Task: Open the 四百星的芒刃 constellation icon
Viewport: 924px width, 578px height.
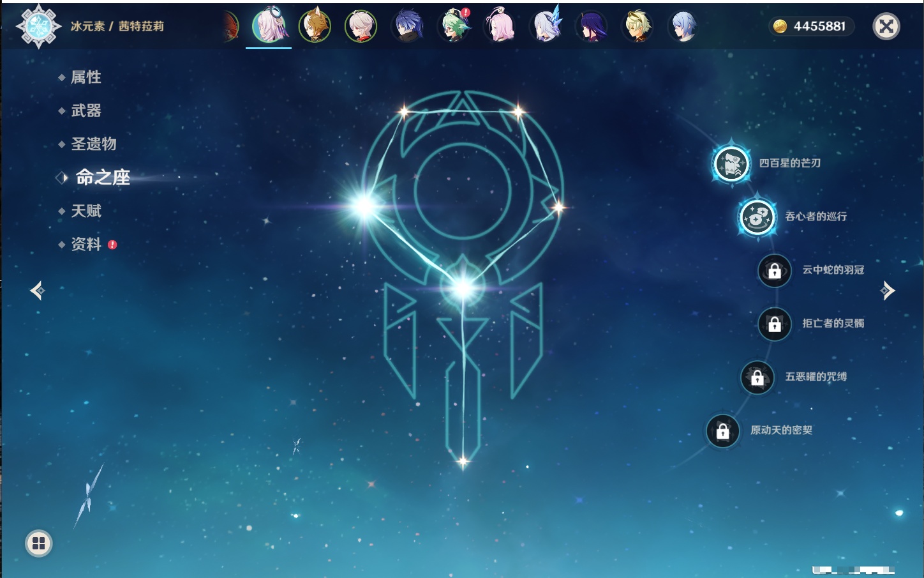Action: tap(731, 164)
